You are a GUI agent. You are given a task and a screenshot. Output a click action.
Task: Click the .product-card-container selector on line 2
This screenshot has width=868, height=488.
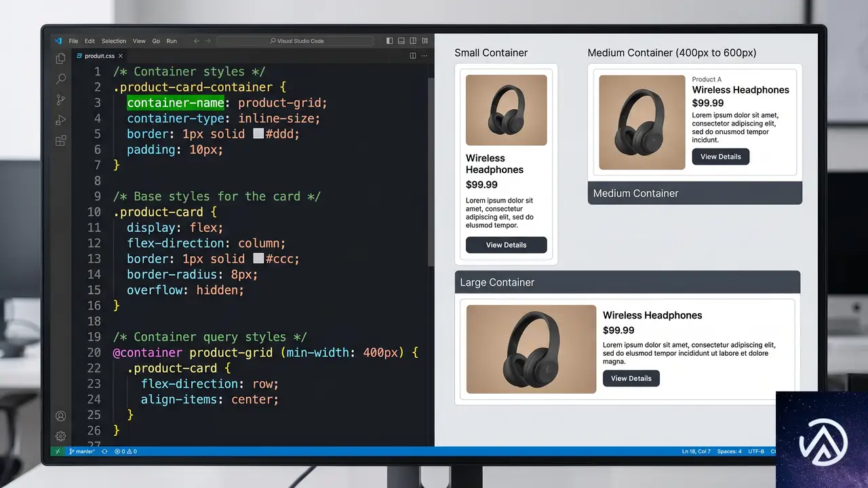[193, 87]
